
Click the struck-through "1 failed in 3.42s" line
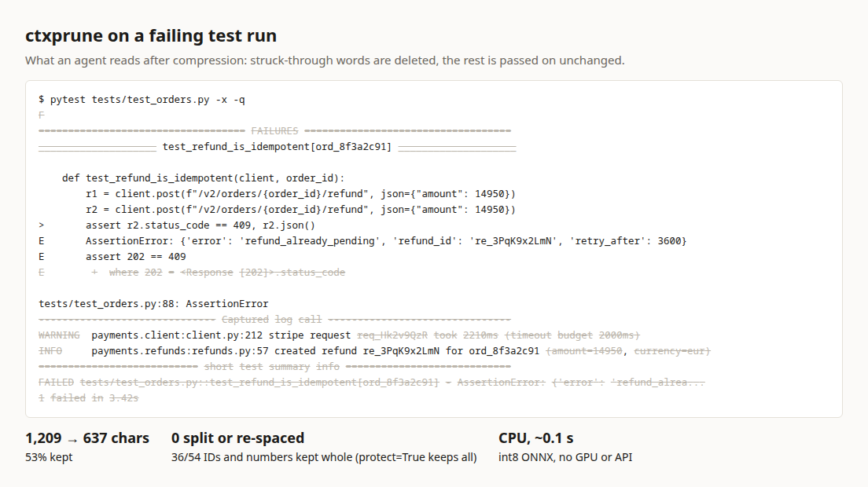coord(89,398)
